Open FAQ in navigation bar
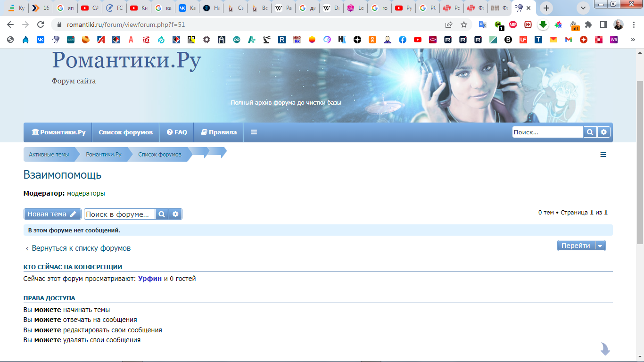The image size is (644, 362). (177, 132)
